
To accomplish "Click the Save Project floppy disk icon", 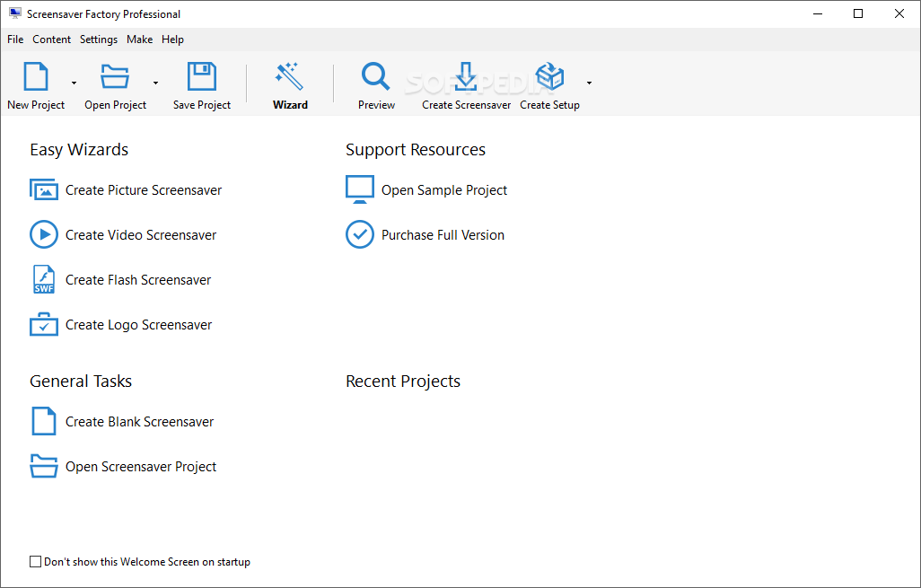I will pyautogui.click(x=201, y=76).
